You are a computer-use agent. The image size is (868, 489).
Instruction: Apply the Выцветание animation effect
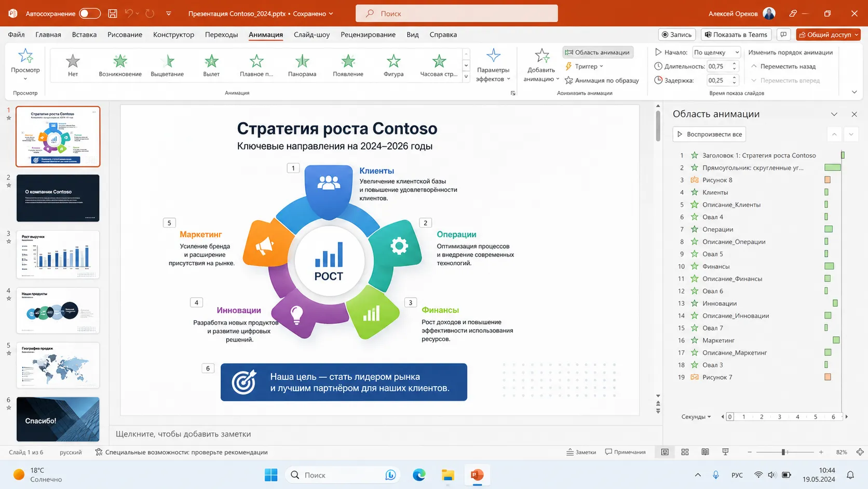(x=167, y=65)
